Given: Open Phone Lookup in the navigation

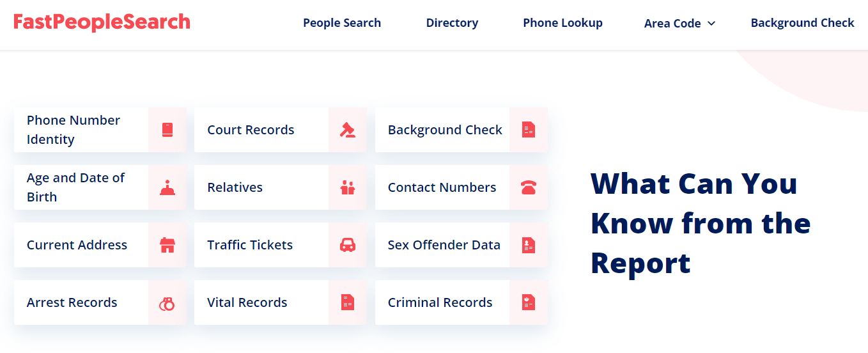Looking at the screenshot, I should [x=562, y=23].
